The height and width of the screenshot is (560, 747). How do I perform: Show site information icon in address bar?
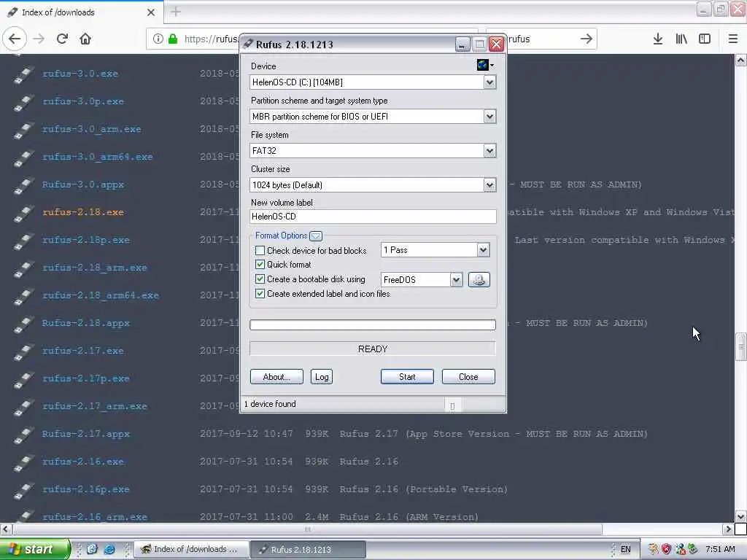(x=158, y=39)
